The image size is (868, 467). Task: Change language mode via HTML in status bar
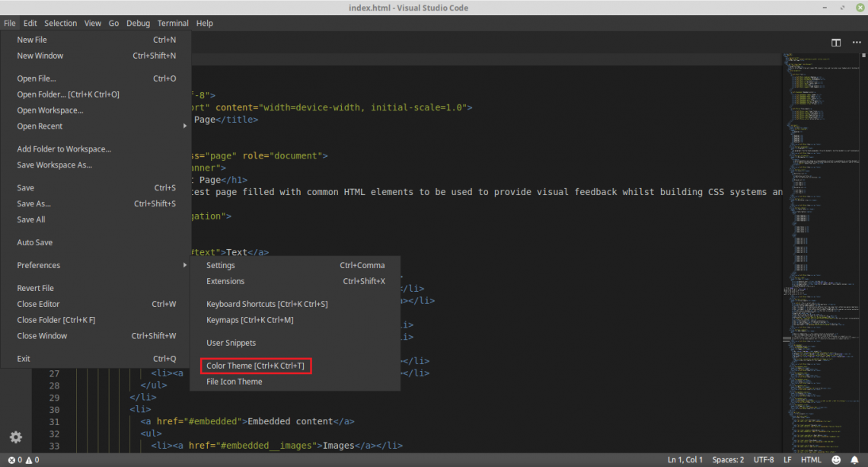[x=811, y=460]
